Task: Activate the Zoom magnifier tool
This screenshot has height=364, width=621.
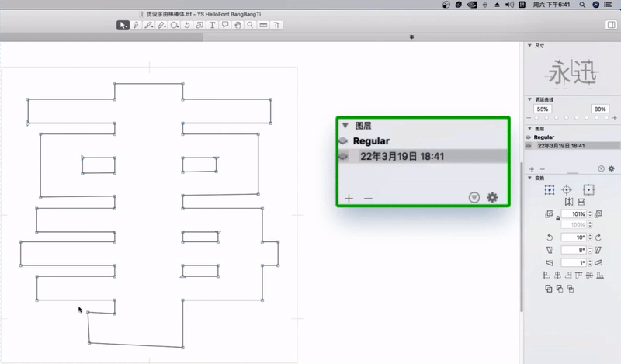Action: point(250,25)
